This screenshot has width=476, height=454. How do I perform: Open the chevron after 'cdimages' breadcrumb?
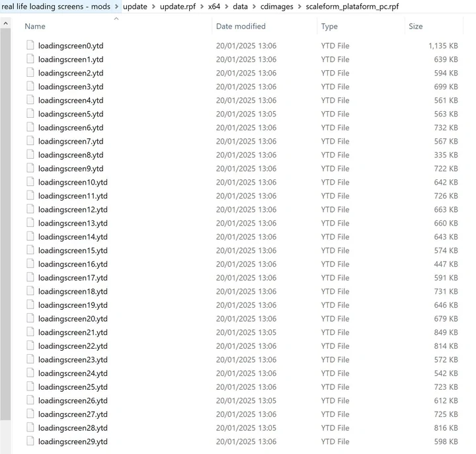299,7
